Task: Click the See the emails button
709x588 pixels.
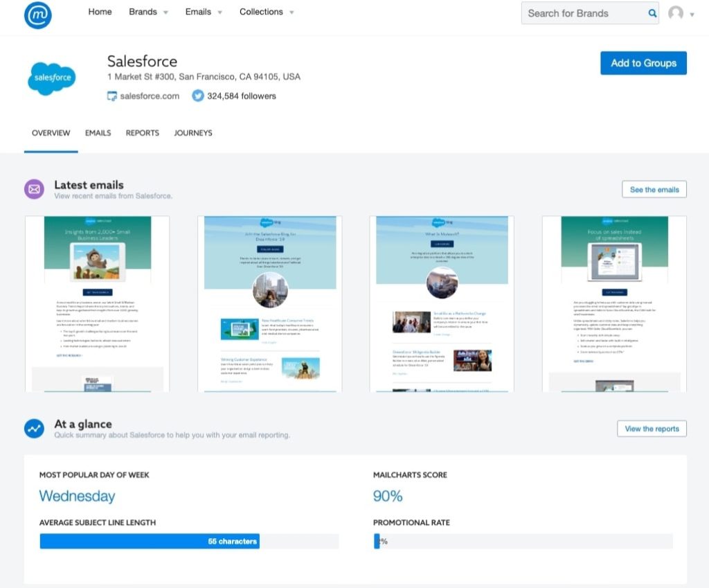Action: [x=654, y=190]
